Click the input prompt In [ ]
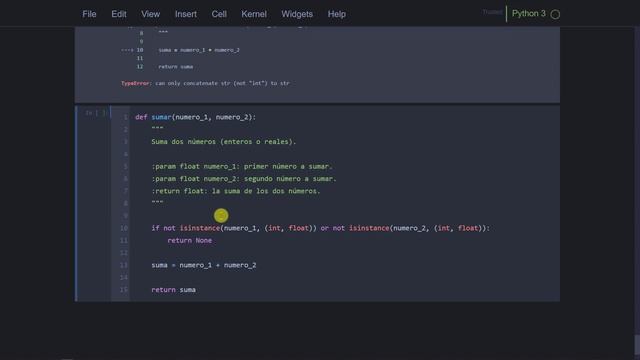Viewport: 640px width, 360px height. point(96,113)
